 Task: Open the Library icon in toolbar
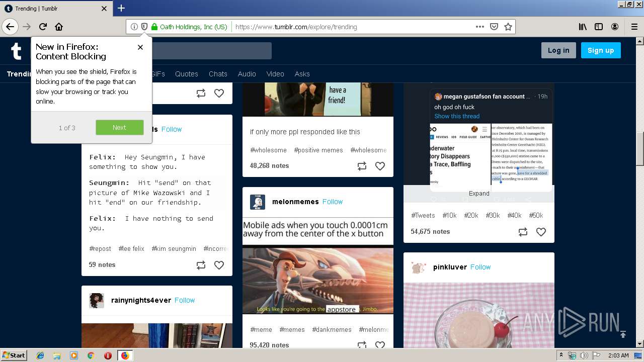click(583, 27)
